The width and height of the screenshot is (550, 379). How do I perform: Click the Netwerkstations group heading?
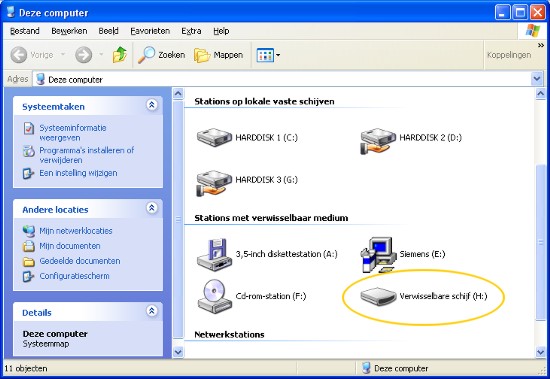[x=229, y=334]
